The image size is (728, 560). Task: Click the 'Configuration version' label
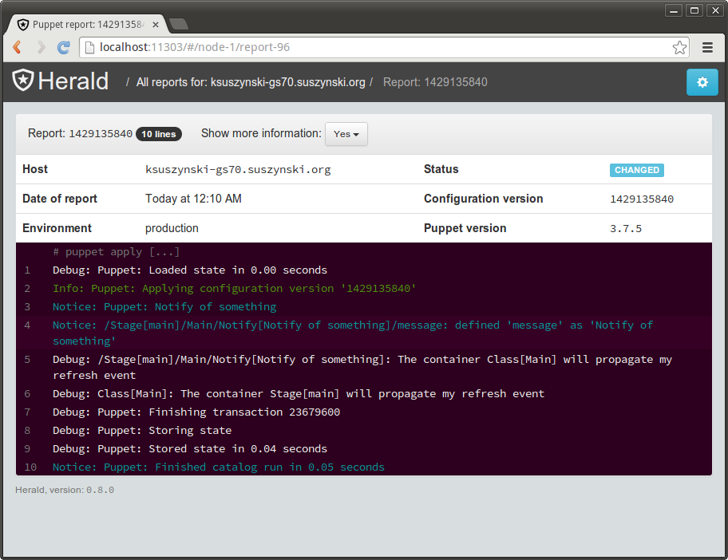coord(483,199)
